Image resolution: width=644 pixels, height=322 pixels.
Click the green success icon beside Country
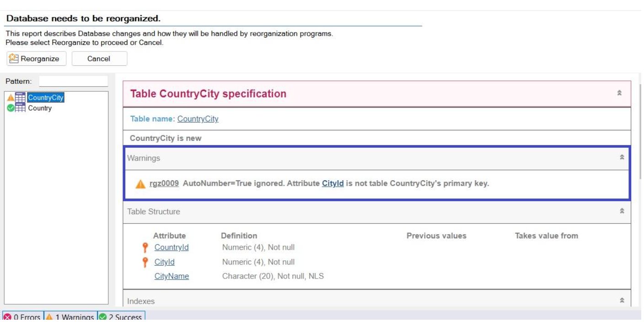[11, 108]
